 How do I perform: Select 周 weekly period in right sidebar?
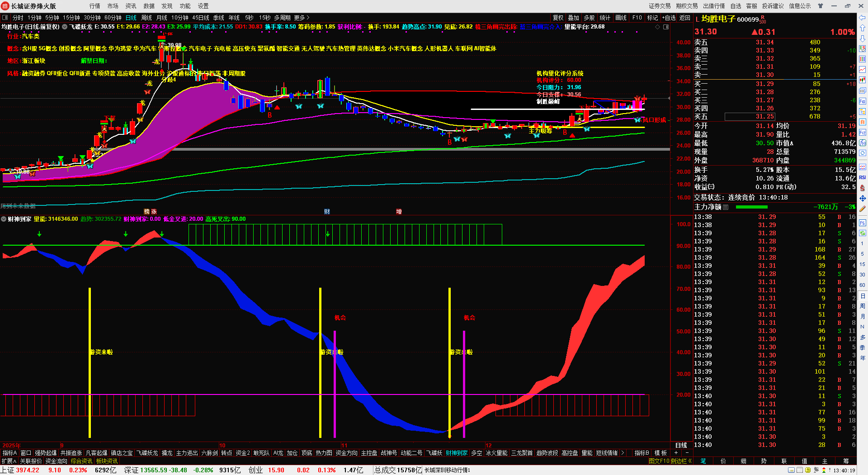(863, 306)
